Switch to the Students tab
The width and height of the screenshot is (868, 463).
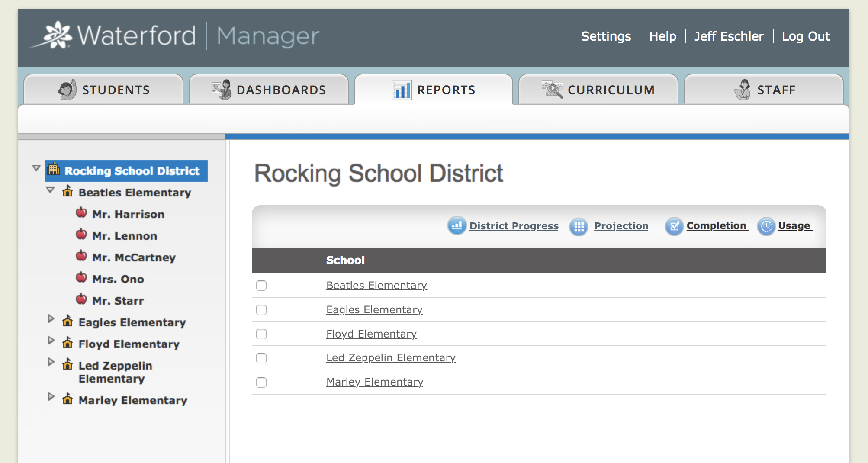(103, 90)
